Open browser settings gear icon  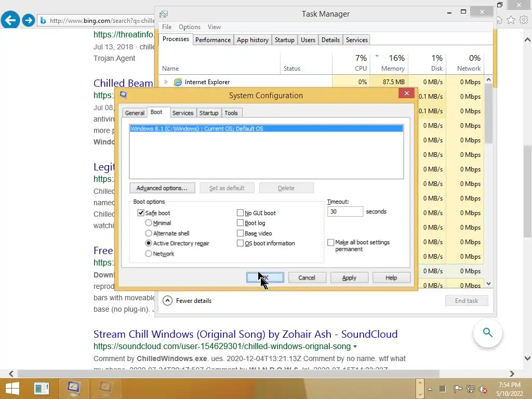[524, 20]
